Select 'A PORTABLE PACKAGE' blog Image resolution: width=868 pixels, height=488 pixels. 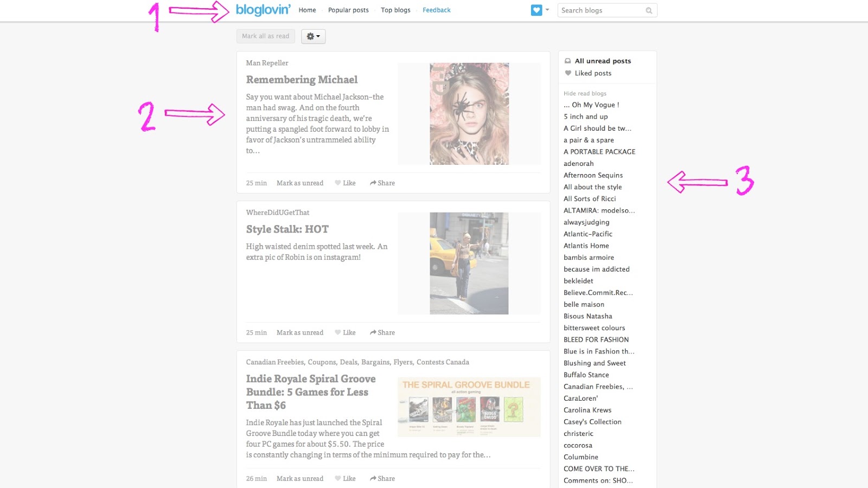[x=599, y=152]
